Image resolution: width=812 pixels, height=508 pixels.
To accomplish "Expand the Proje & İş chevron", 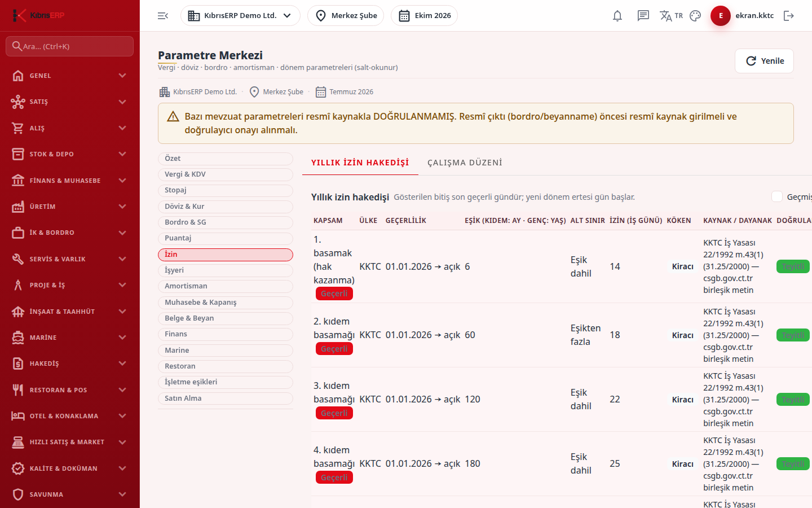I will coord(122,285).
